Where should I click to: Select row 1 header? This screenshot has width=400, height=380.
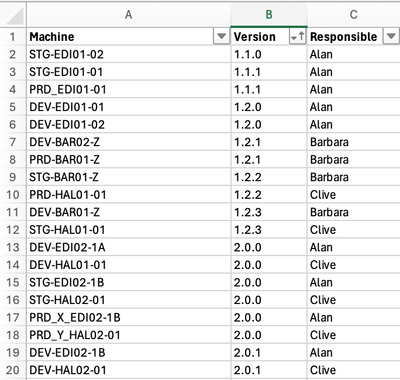13,37
